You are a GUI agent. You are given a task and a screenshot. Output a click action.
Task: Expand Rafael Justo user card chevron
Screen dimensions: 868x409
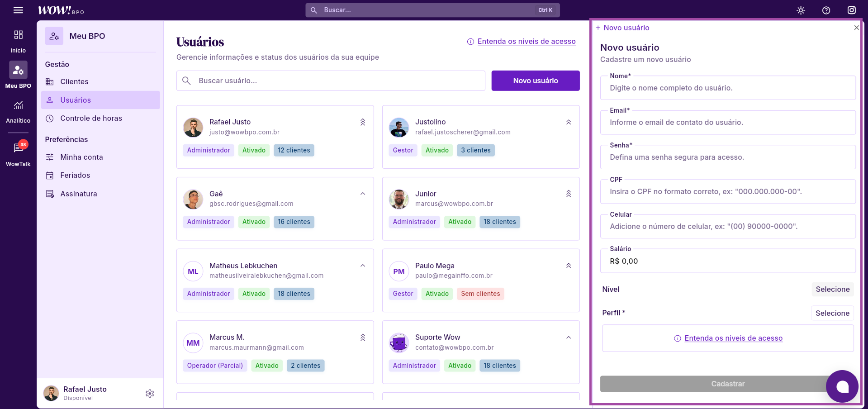coord(363,122)
